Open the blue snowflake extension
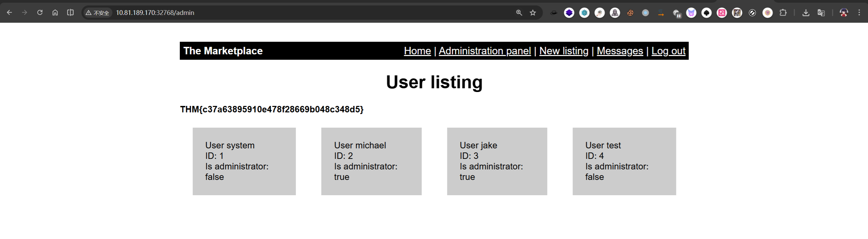This screenshot has height=239, width=868. [x=584, y=13]
